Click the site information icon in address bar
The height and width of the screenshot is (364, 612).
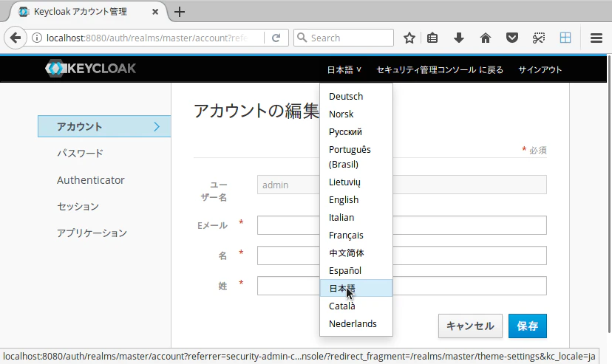click(37, 38)
